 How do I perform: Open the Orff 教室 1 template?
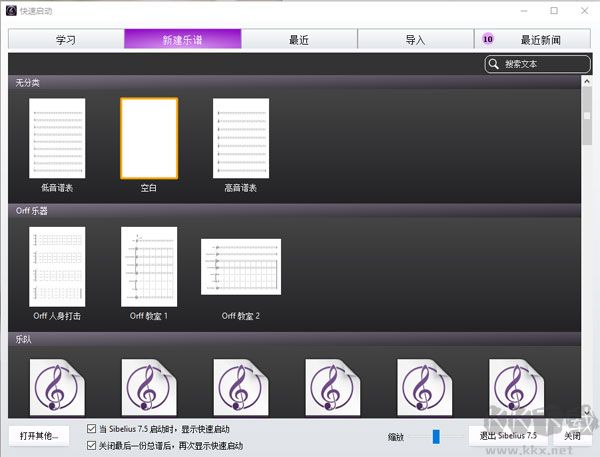(149, 266)
